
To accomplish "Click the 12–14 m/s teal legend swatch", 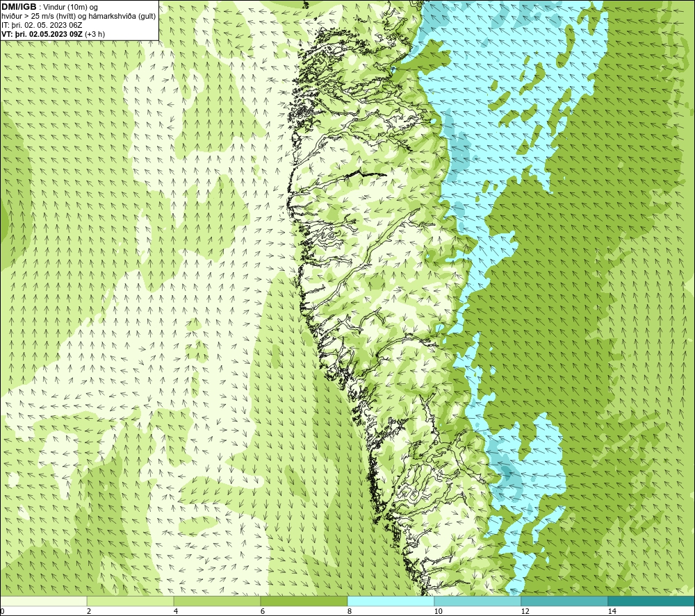I will pos(564,601).
